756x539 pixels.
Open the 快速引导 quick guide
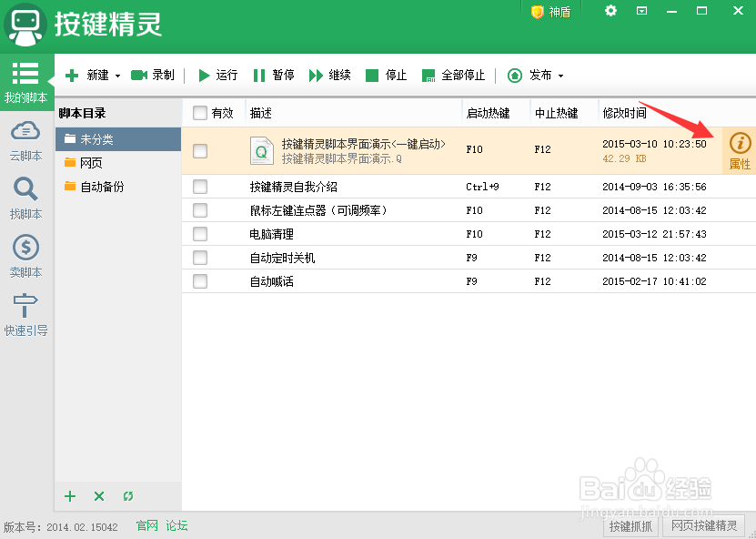26,315
